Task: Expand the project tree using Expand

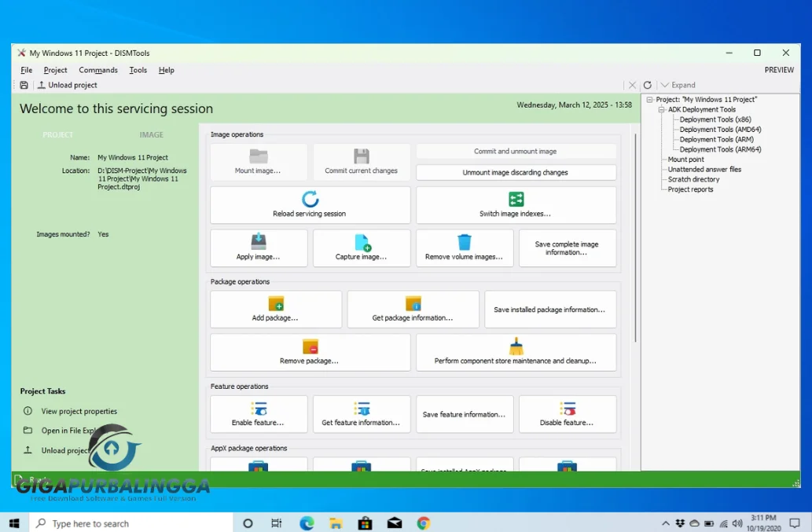Action: click(x=678, y=85)
